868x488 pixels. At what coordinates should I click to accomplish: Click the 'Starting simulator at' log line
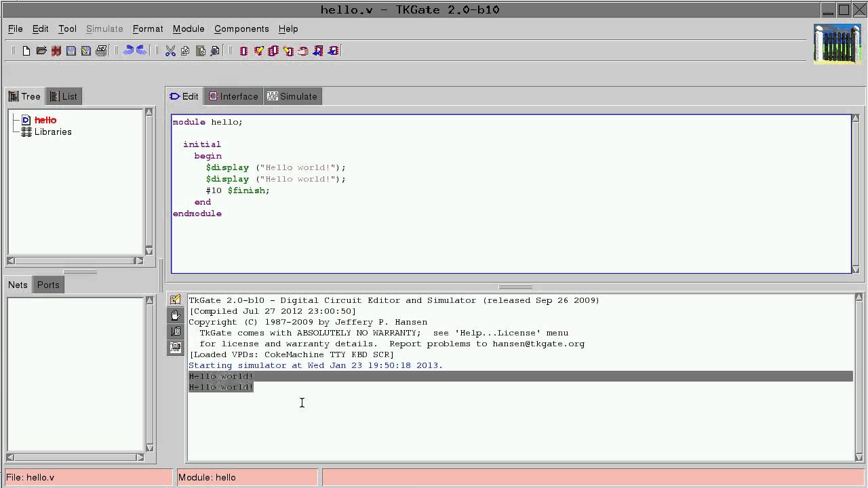coord(316,365)
